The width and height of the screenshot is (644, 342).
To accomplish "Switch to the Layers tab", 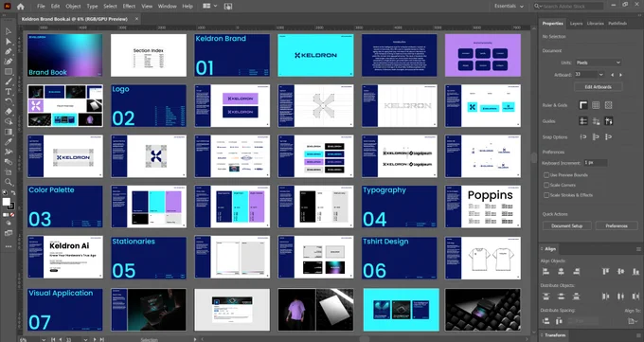I will [576, 24].
